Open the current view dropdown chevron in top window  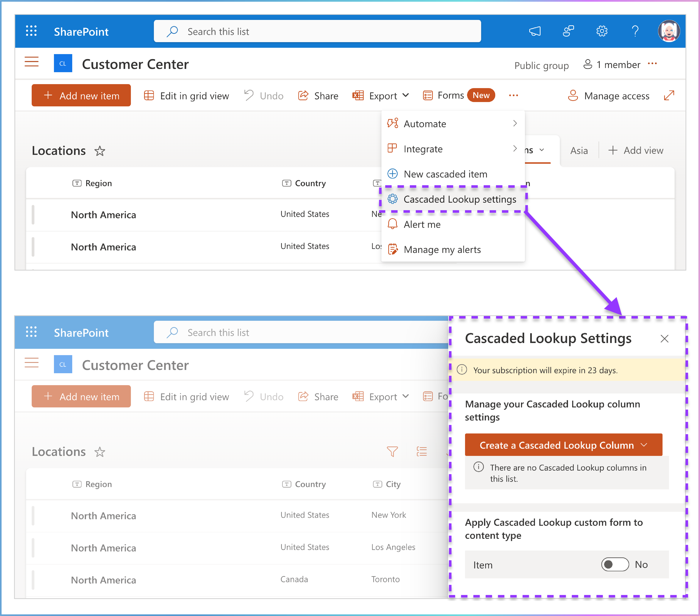point(542,150)
